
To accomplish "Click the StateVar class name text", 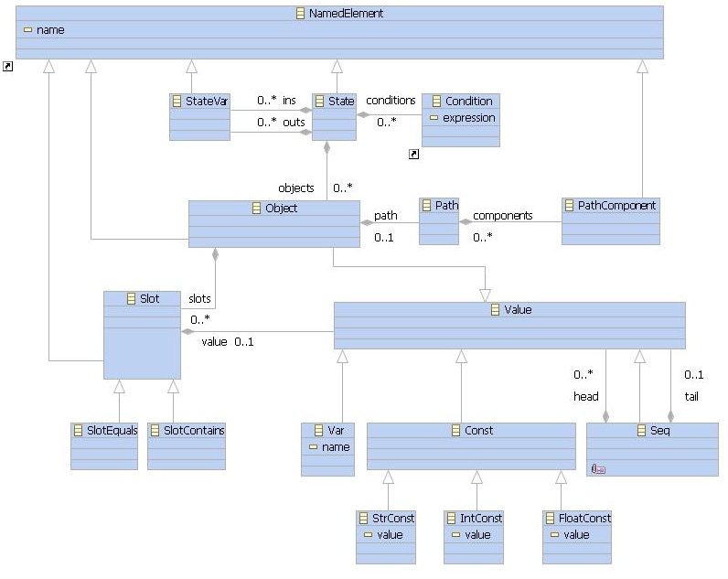I will point(207,102).
